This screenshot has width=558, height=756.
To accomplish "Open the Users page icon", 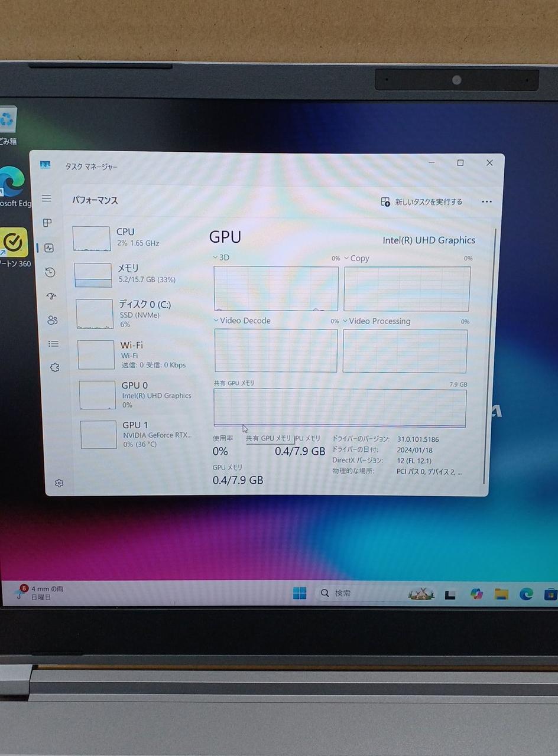I will (x=53, y=320).
